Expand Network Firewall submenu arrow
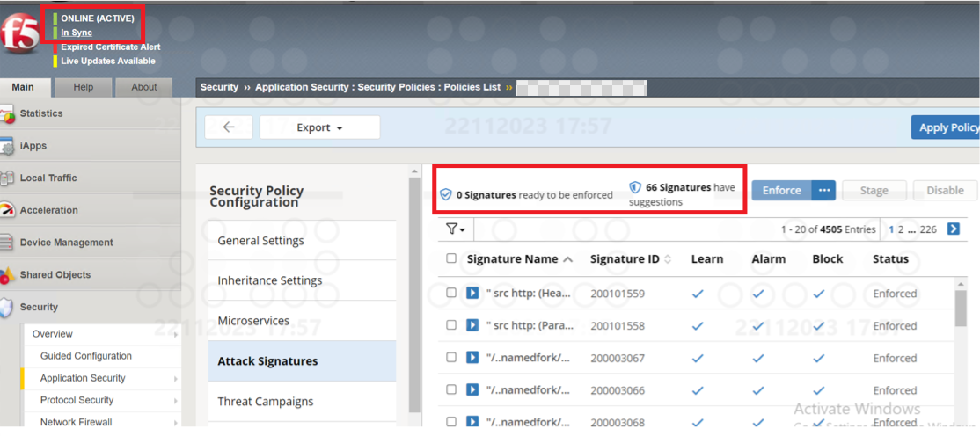Viewport: 980px width, 436px height. (x=175, y=422)
